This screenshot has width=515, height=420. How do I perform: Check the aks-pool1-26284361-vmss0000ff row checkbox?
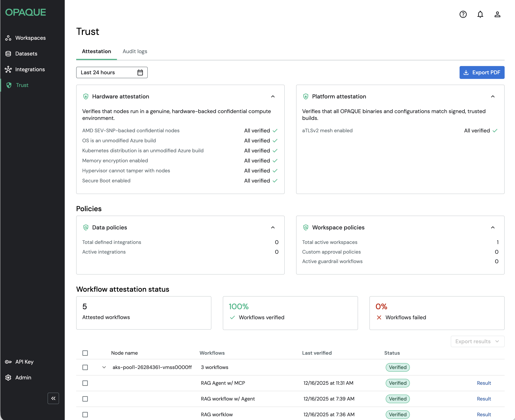tap(85, 367)
